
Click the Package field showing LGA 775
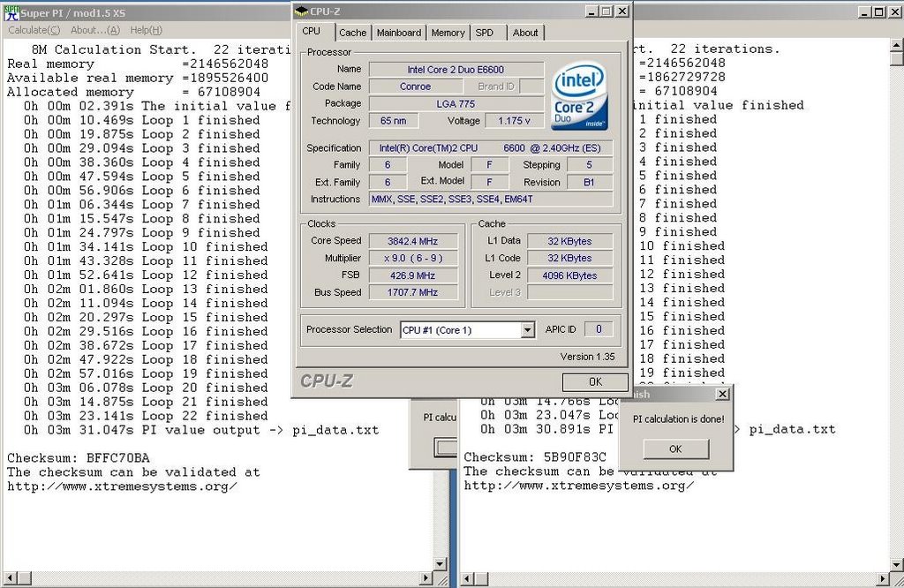(x=456, y=104)
